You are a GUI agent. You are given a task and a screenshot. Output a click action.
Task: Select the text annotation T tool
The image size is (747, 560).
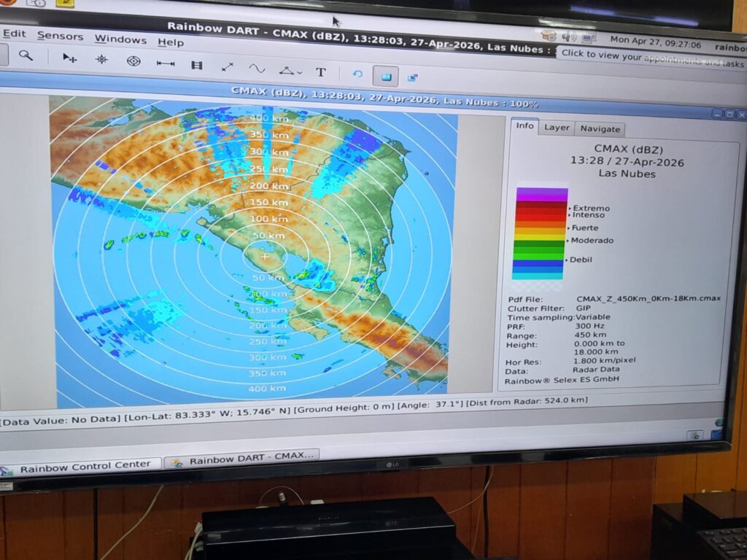320,72
